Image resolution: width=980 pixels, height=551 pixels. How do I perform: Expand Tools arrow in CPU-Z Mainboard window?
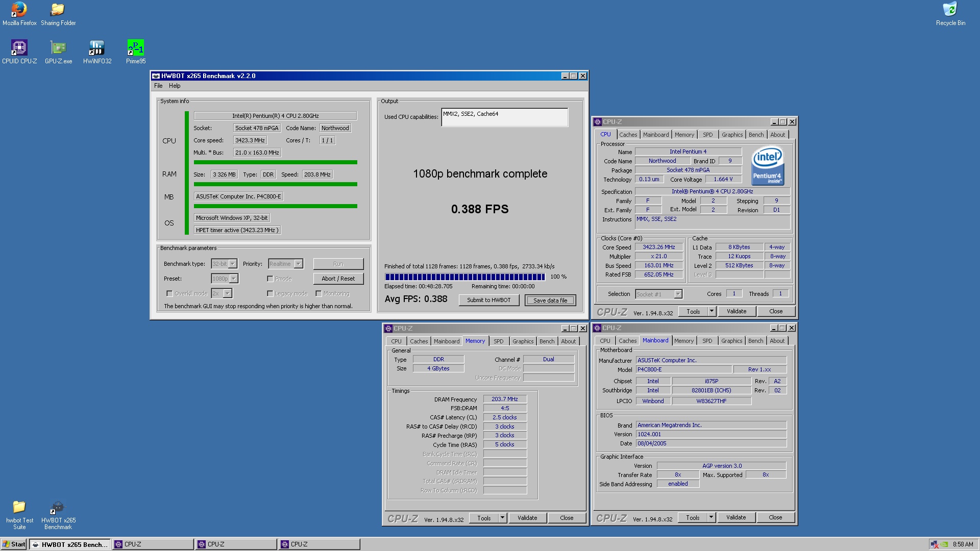(712, 518)
